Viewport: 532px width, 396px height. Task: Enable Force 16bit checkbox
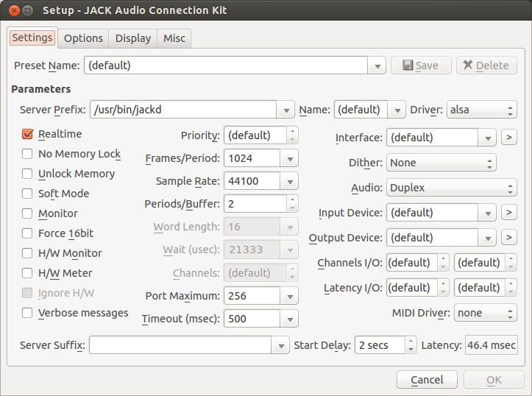[27, 233]
